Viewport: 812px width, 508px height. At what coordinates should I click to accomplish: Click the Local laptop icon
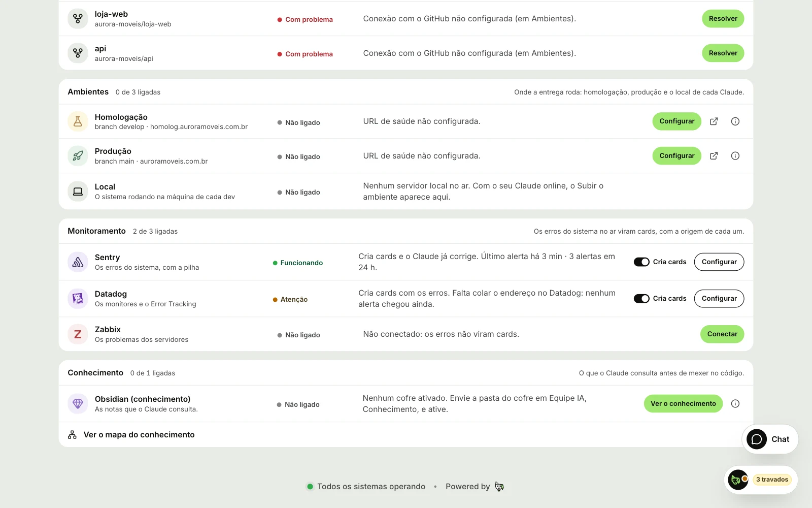(78, 192)
